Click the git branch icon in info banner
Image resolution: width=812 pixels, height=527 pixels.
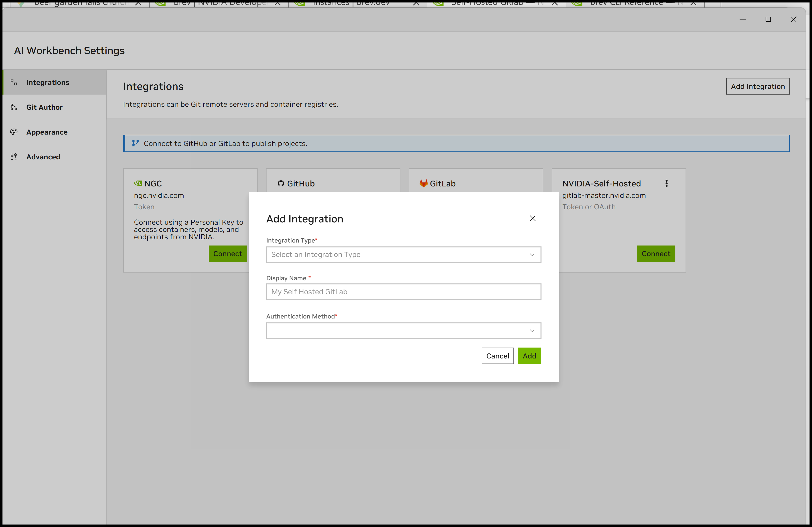(x=135, y=143)
